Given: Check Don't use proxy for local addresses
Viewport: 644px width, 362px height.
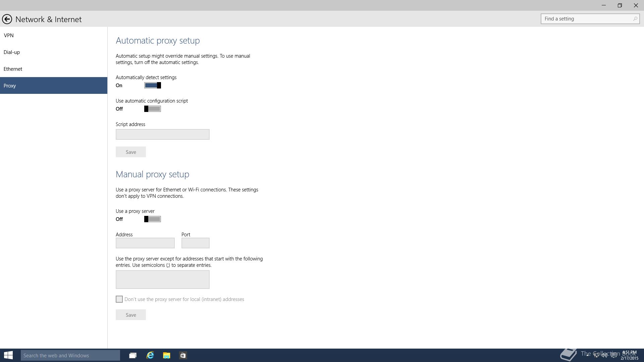Looking at the screenshot, I should 119,299.
